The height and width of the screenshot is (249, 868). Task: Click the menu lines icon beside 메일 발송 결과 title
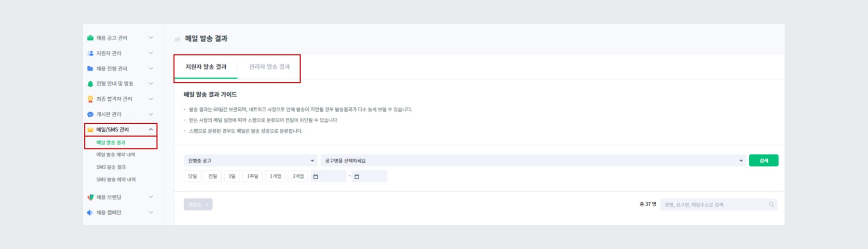177,39
